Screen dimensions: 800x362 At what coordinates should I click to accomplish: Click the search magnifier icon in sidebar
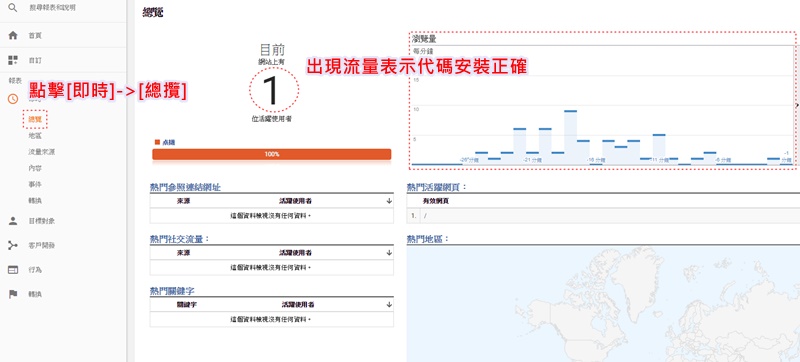(x=13, y=8)
